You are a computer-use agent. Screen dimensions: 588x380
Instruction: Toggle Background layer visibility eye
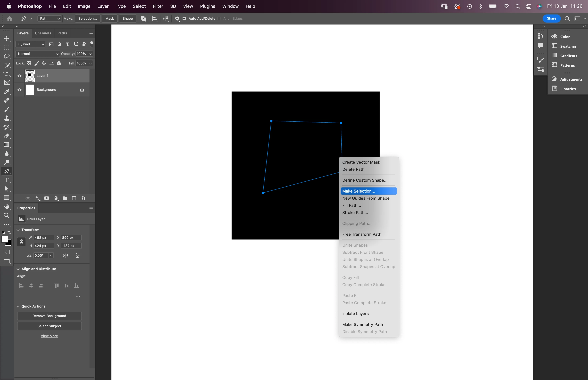(20, 90)
